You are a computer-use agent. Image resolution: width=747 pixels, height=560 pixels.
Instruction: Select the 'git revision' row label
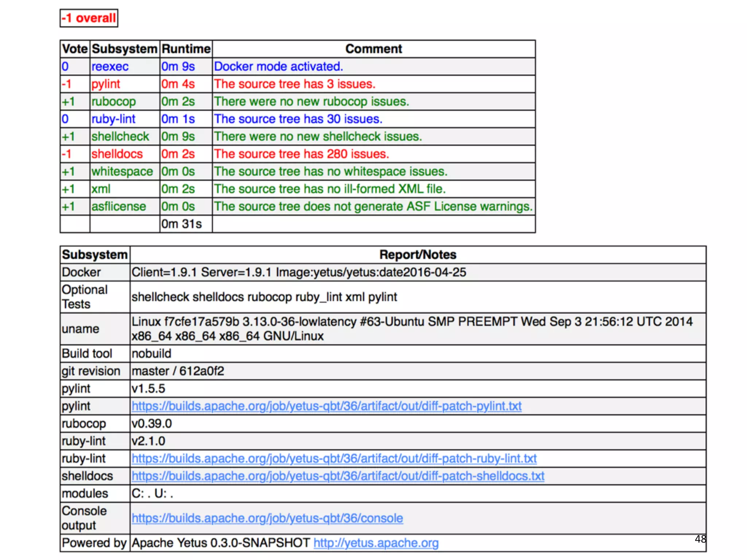point(95,371)
